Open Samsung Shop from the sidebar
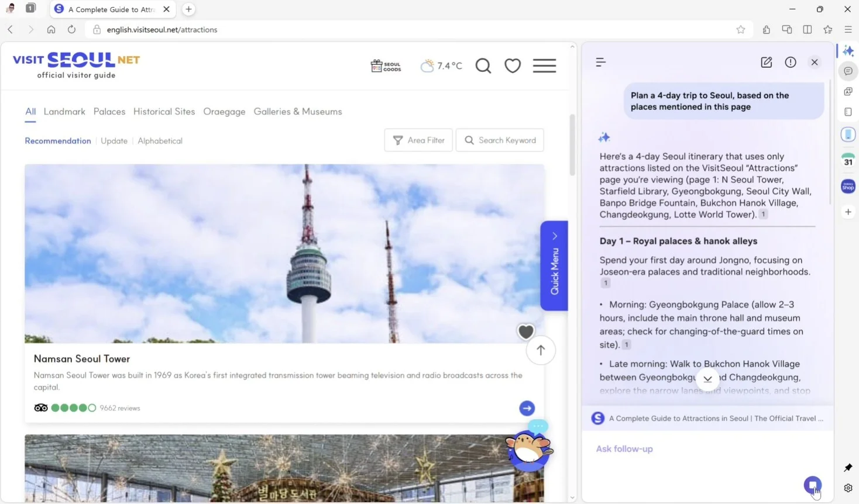859x504 pixels. 848,186
